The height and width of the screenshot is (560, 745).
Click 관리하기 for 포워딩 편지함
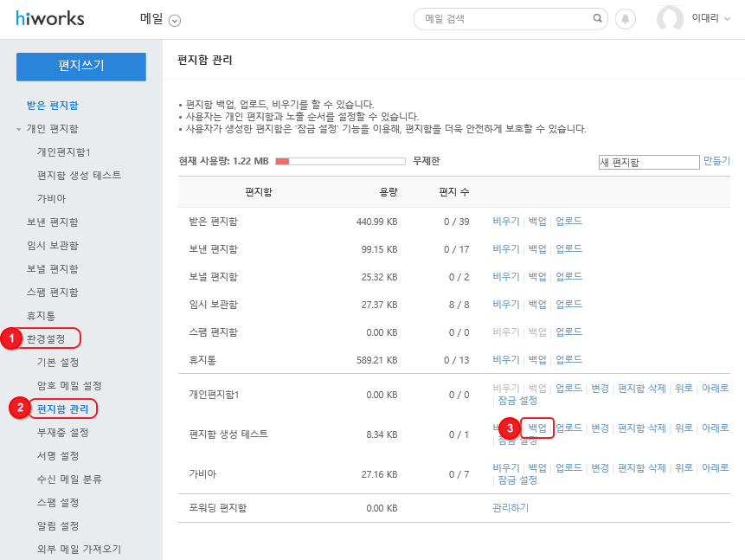[511, 507]
